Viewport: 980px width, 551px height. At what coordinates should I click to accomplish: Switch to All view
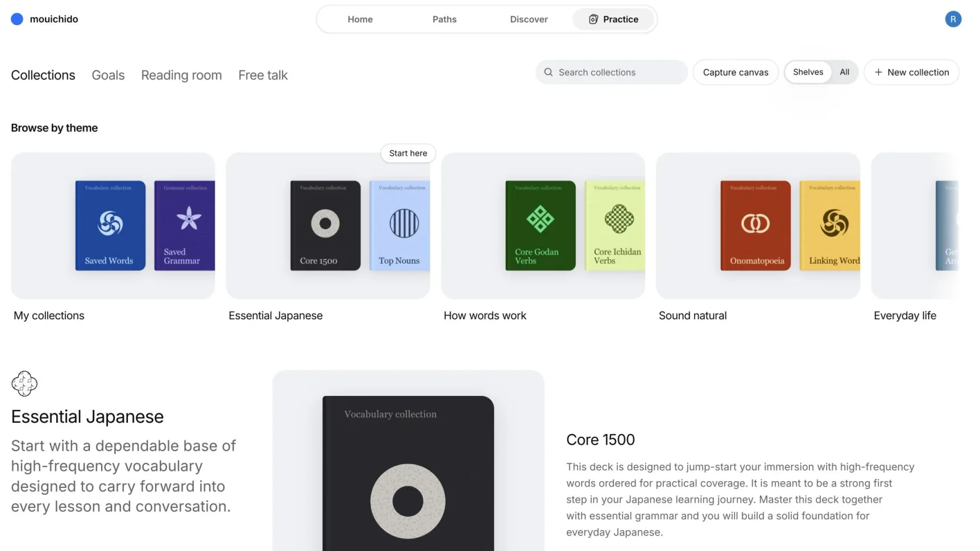(x=845, y=72)
